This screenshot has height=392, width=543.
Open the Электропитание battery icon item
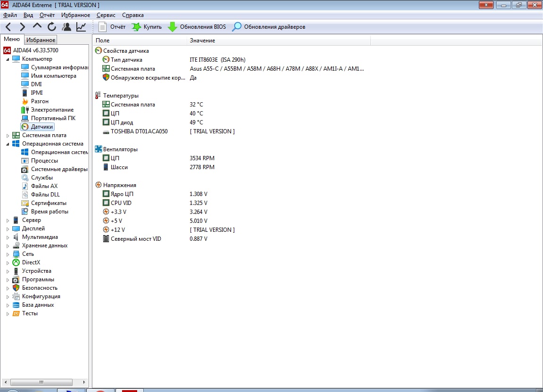[x=48, y=110]
